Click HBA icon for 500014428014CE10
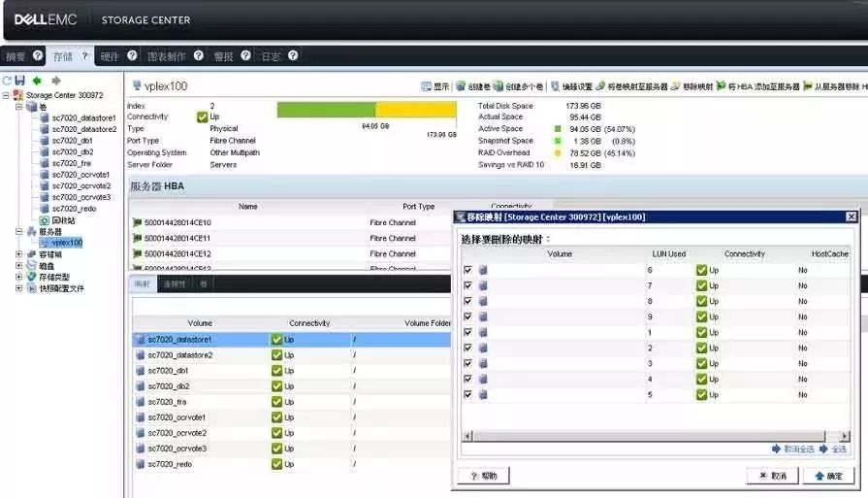868x498 pixels. click(x=138, y=222)
